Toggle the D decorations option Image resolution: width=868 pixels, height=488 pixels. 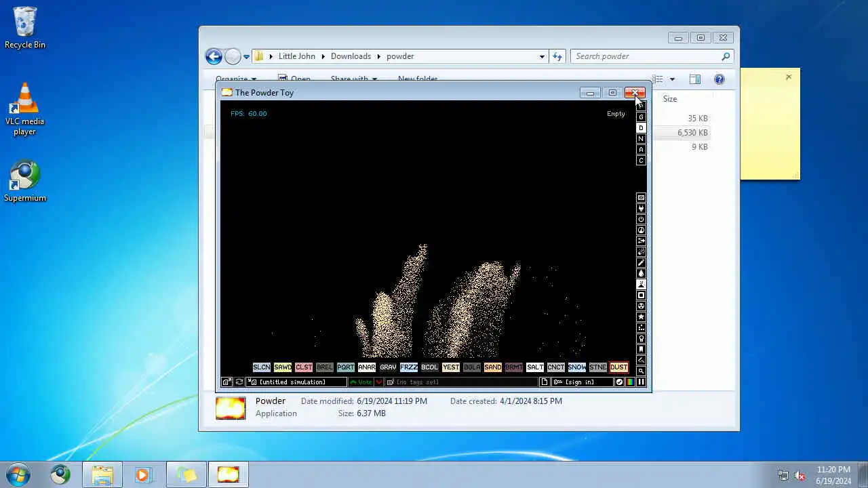click(641, 128)
